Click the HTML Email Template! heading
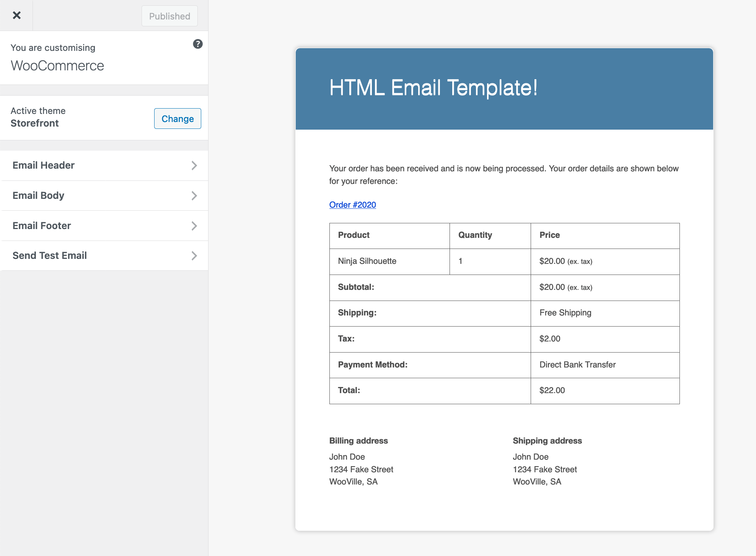The height and width of the screenshot is (556, 756). [433, 88]
